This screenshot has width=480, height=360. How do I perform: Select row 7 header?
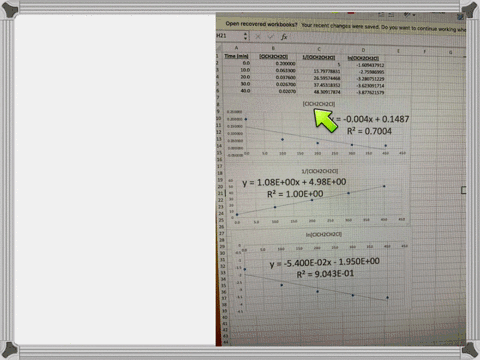click(x=218, y=97)
